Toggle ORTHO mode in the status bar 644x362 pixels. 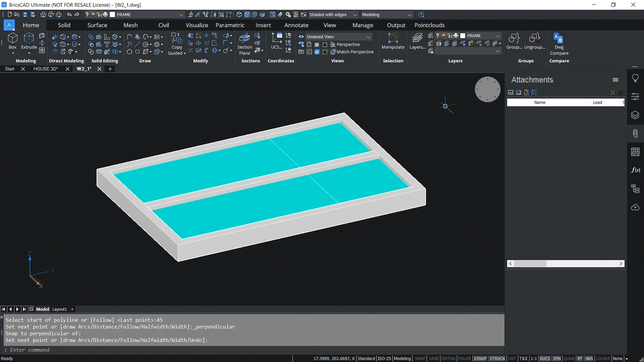(x=448, y=358)
